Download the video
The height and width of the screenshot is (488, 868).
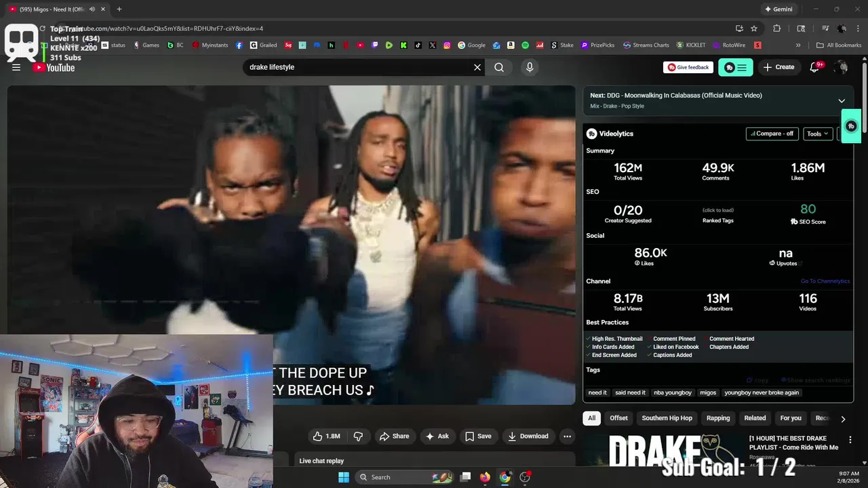pos(528,436)
